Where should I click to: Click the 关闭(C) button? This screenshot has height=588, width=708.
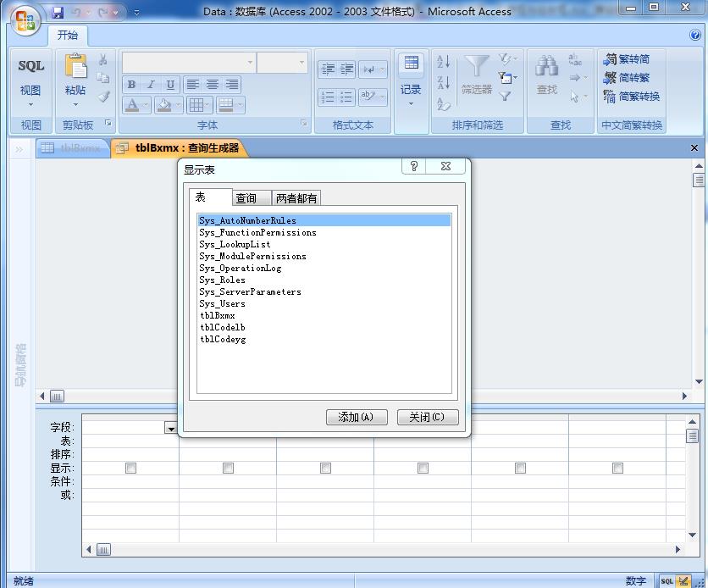click(x=427, y=417)
